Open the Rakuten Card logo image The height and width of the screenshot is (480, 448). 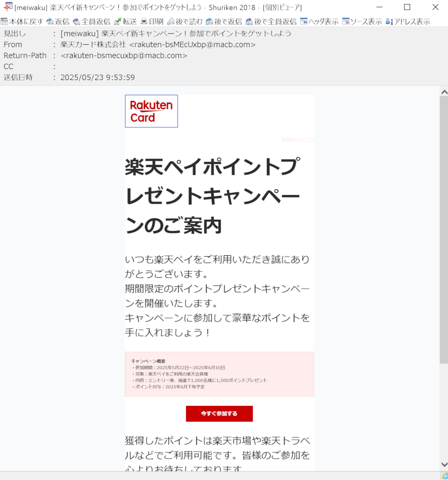tap(151, 111)
